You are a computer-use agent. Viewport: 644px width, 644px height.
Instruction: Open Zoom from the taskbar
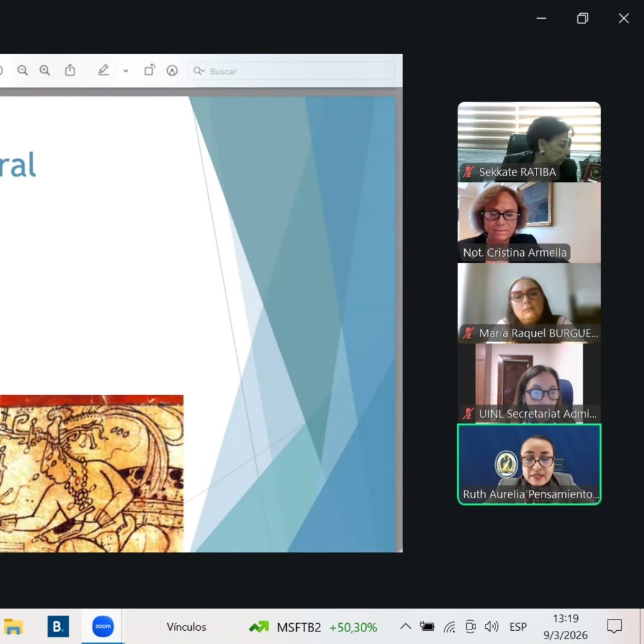[x=103, y=626]
